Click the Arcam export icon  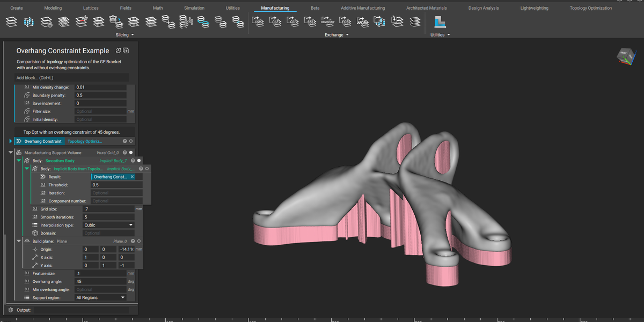pyautogui.click(x=363, y=21)
